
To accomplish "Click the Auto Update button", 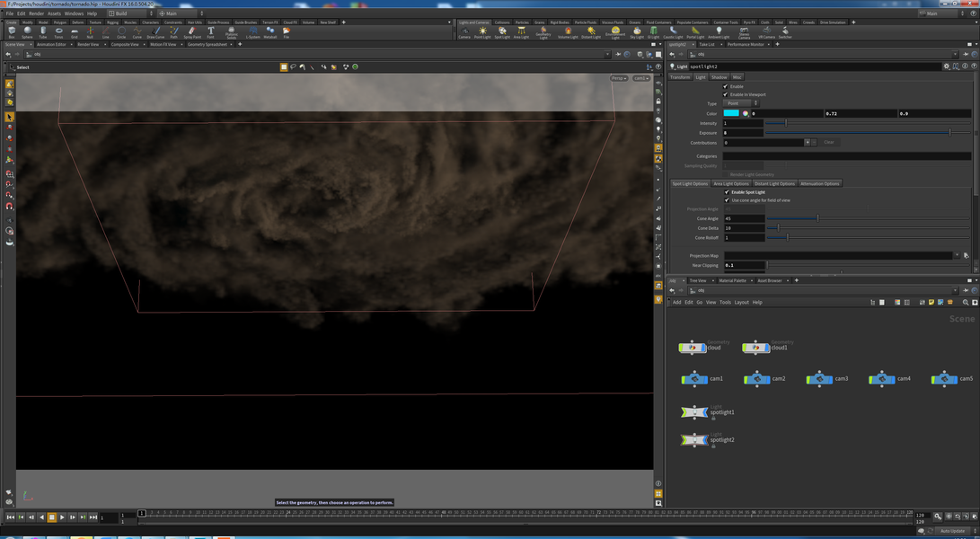I will point(952,531).
